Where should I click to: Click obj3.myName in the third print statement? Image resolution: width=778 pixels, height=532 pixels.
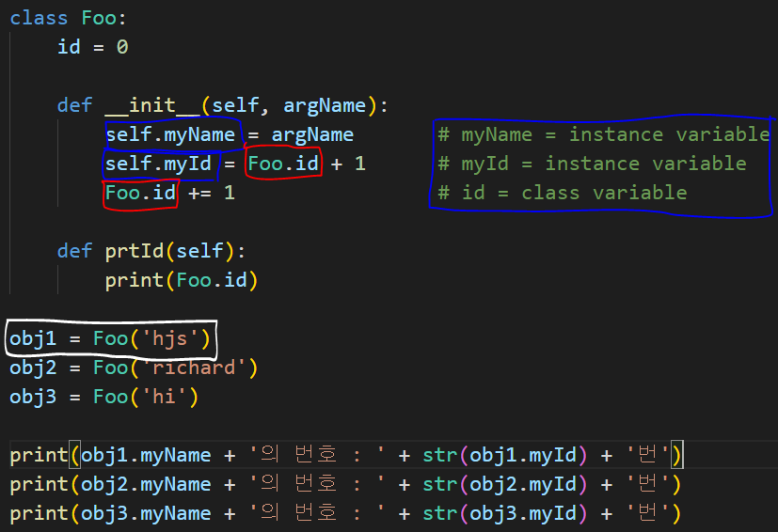click(146, 513)
